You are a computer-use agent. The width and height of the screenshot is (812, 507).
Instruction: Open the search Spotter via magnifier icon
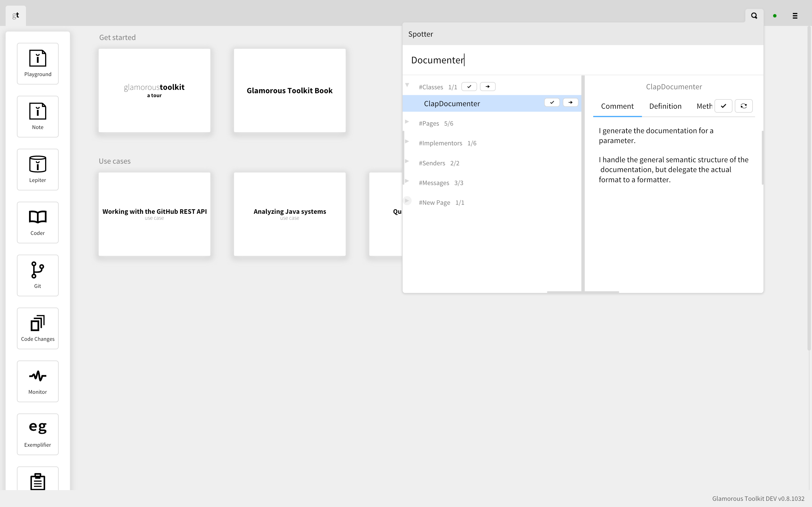(754, 15)
